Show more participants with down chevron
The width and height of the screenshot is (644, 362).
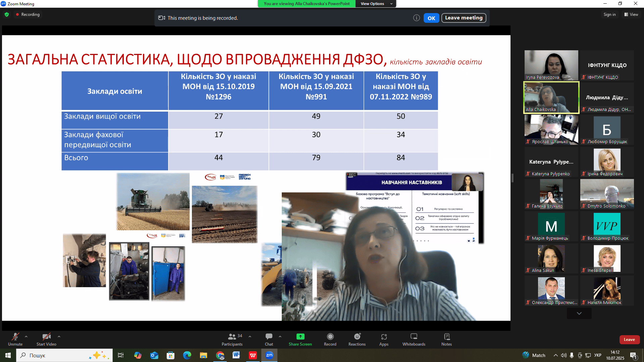579,313
